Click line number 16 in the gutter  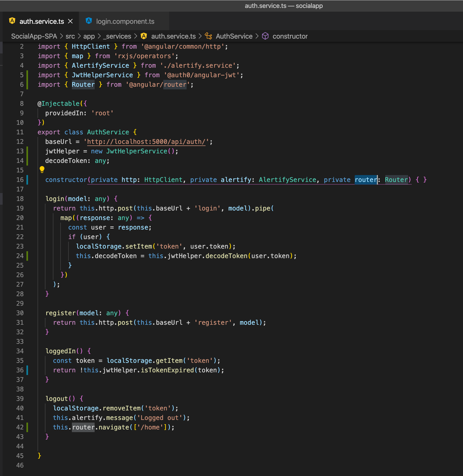pos(20,180)
